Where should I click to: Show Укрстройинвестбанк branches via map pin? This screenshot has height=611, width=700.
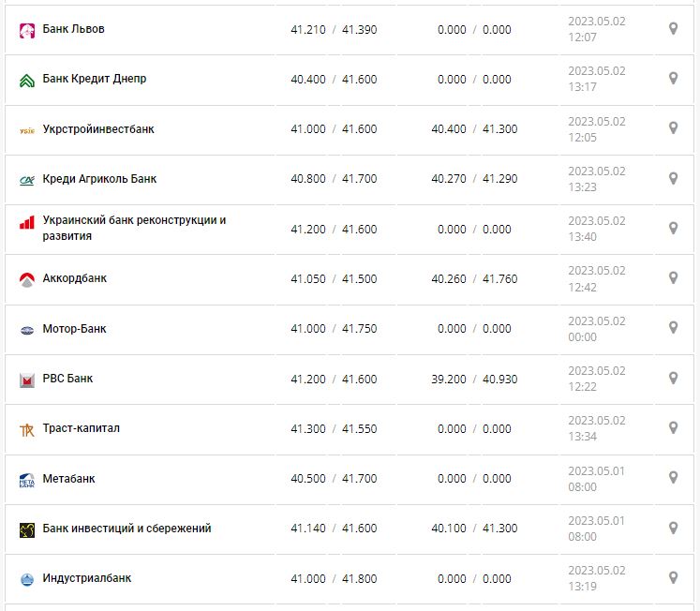[673, 128]
